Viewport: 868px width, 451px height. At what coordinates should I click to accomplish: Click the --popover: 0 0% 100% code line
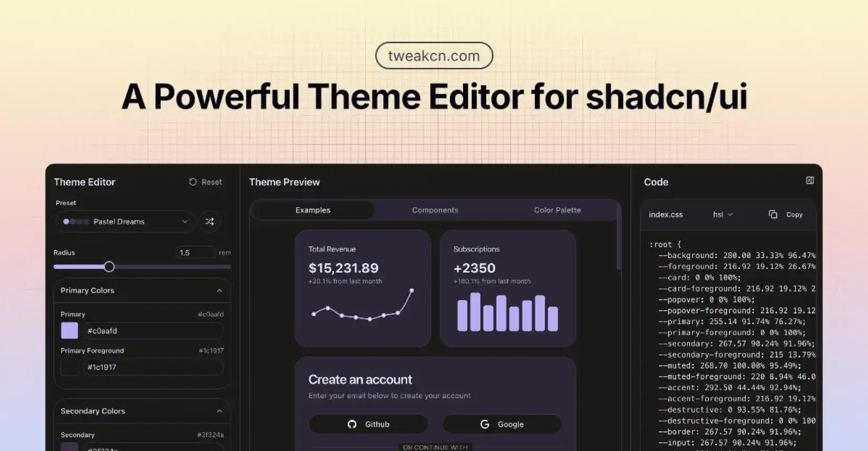click(x=707, y=299)
